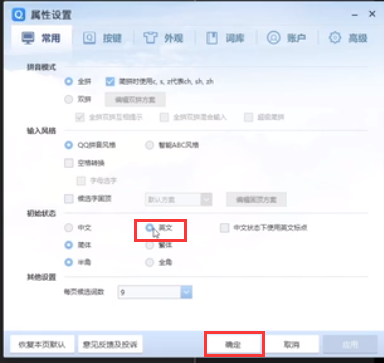Select the 双拼 radio button

(x=69, y=99)
